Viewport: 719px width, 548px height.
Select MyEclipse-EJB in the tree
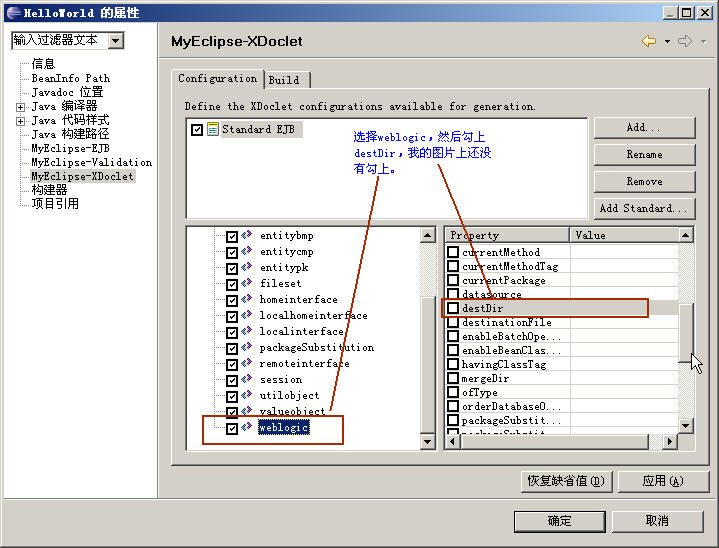point(70,148)
